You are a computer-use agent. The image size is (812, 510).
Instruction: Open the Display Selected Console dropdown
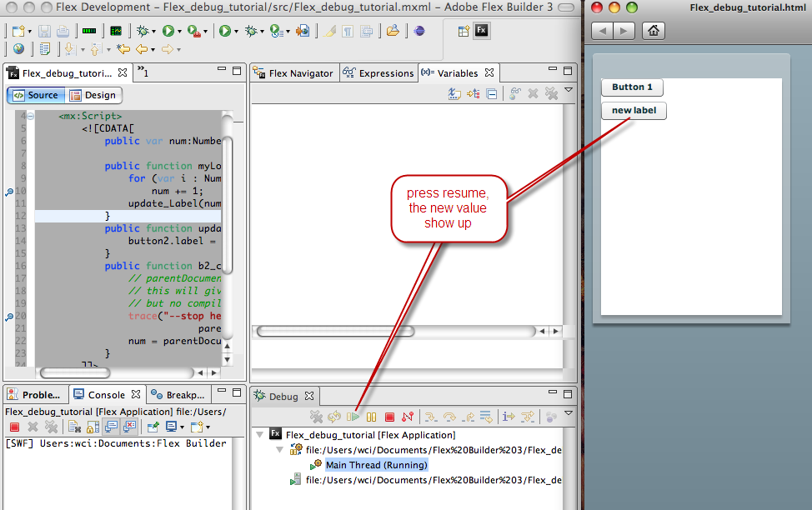tap(183, 427)
